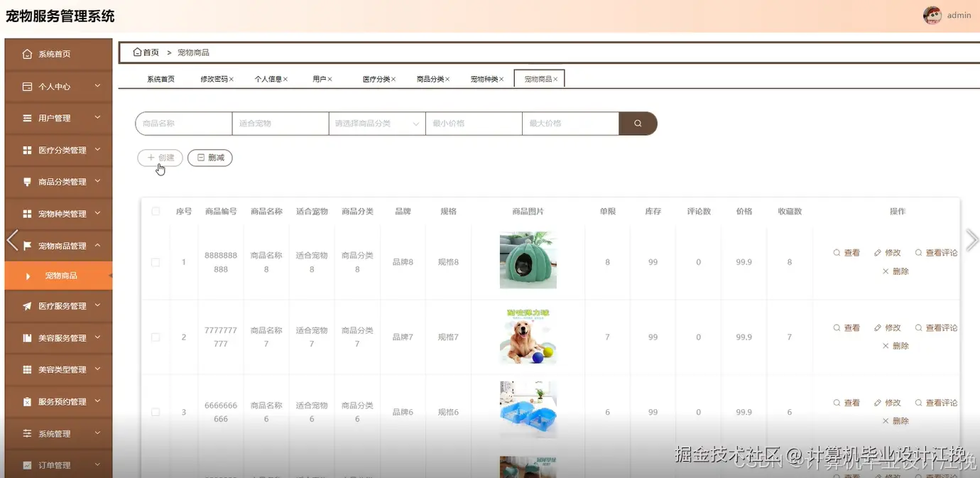Click 查看 for row 1

pyautogui.click(x=846, y=253)
